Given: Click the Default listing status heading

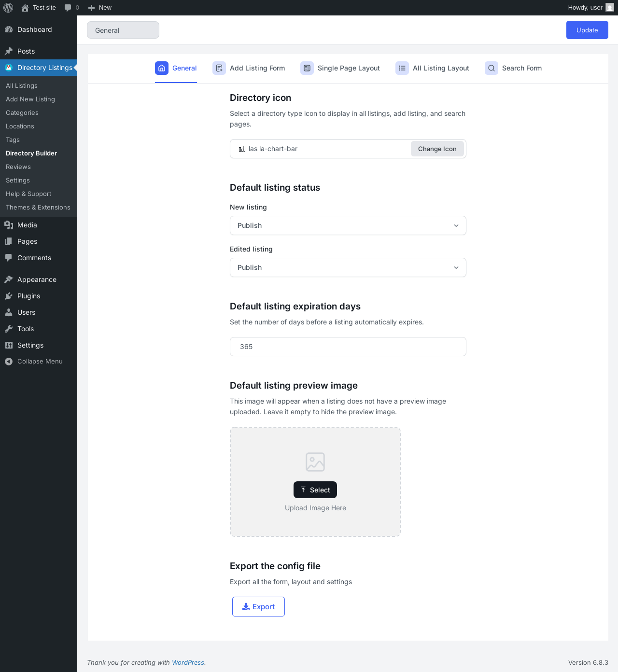Looking at the screenshot, I should point(275,187).
